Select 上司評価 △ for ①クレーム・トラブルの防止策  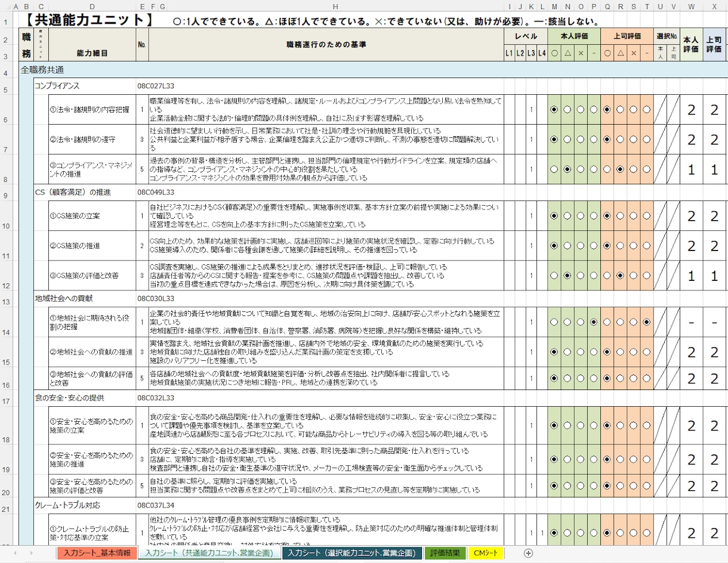click(621, 533)
